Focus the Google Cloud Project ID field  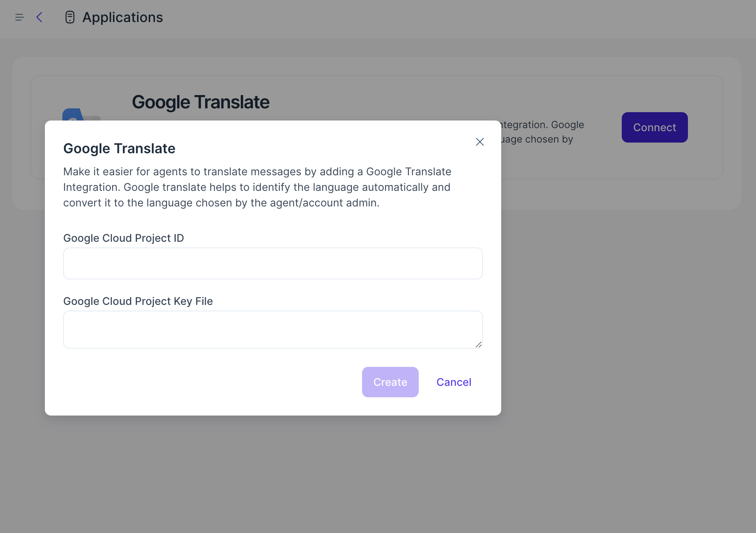click(273, 263)
